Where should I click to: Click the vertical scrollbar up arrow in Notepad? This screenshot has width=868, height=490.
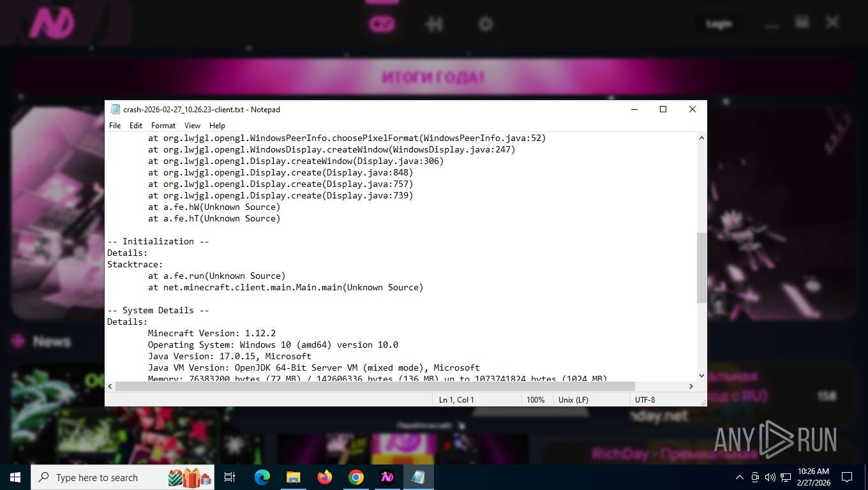click(x=701, y=138)
